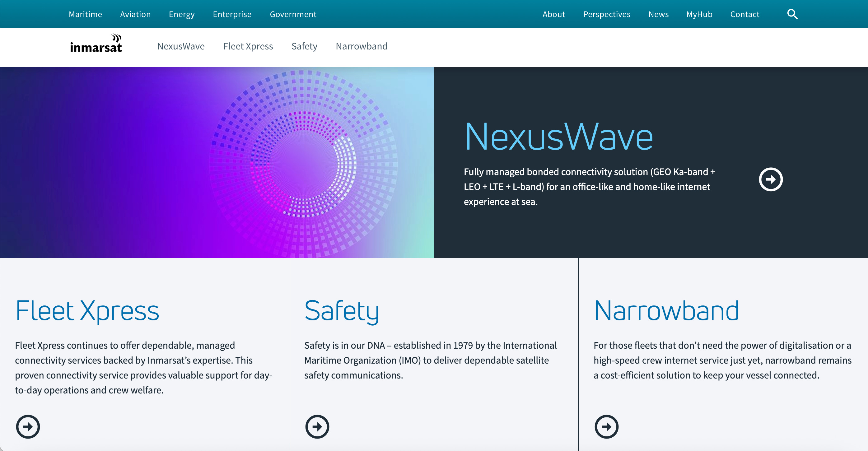Visit the Perspectives link
This screenshot has height=451, width=868.
[x=607, y=14]
